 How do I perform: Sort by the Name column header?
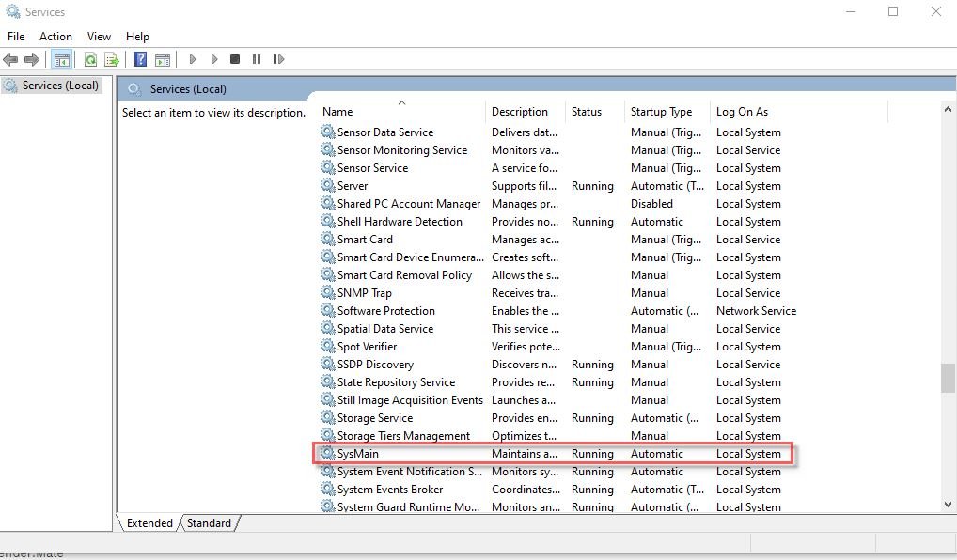pos(401,112)
